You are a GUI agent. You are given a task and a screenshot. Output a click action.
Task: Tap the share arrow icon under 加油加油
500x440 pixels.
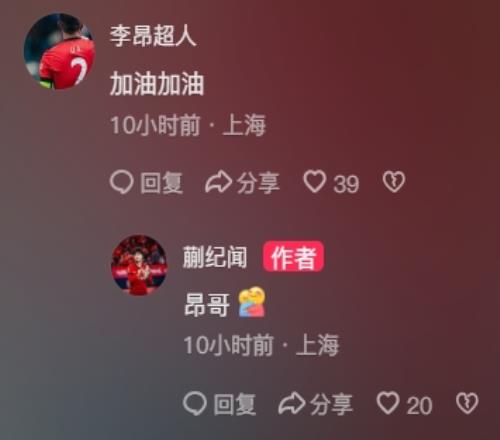[x=218, y=182]
